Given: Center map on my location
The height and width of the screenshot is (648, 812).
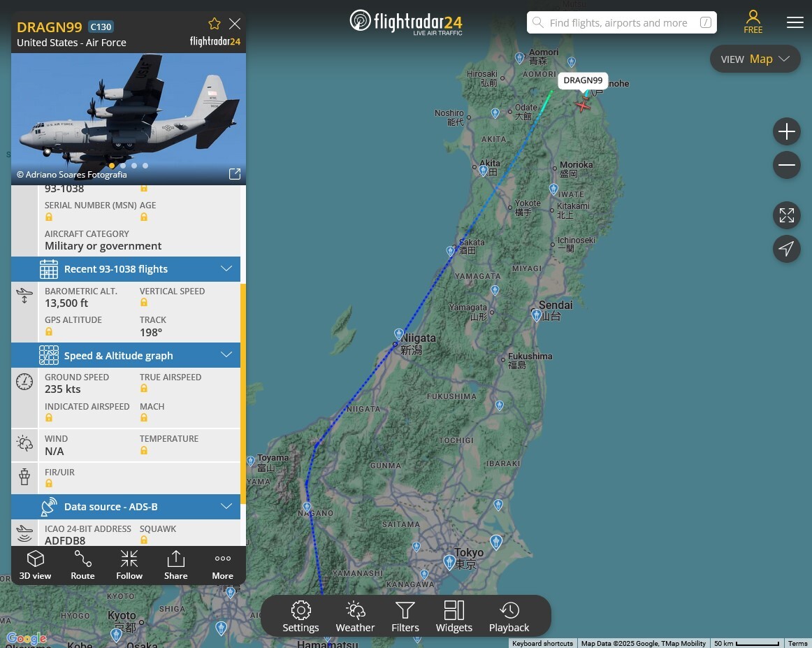Looking at the screenshot, I should (x=787, y=249).
